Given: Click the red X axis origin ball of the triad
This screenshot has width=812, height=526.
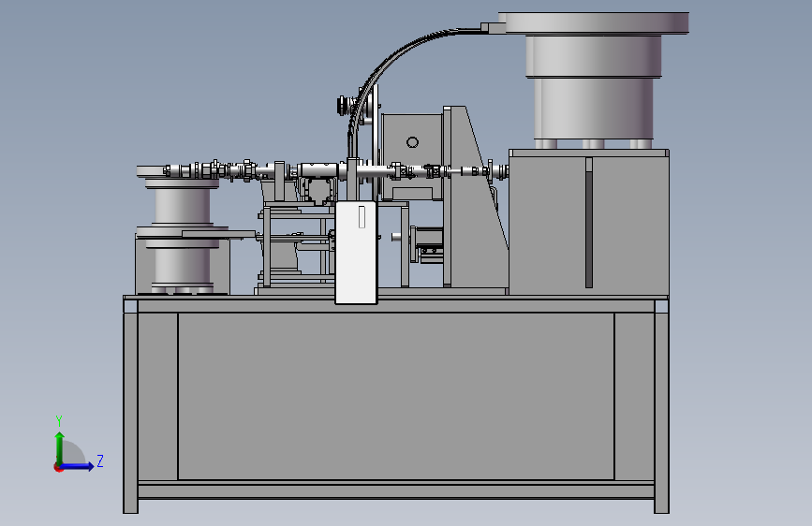Looking at the screenshot, I should (x=58, y=467).
